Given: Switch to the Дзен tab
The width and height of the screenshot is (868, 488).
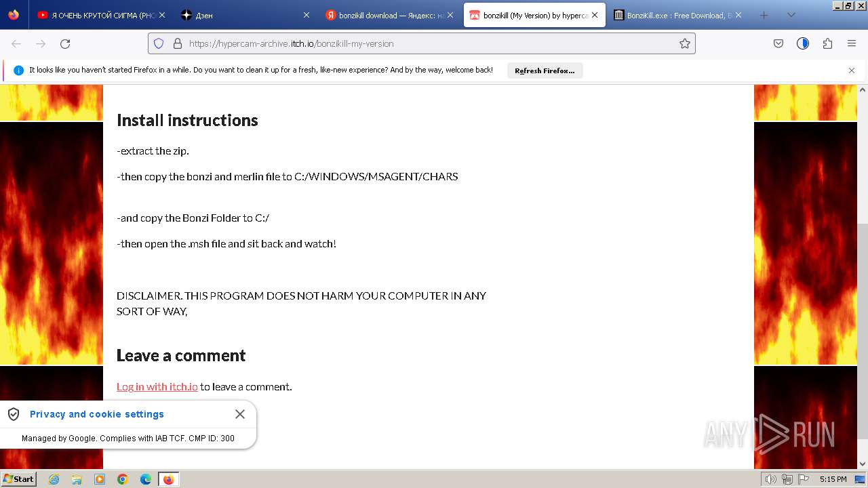Looking at the screenshot, I should (245, 15).
